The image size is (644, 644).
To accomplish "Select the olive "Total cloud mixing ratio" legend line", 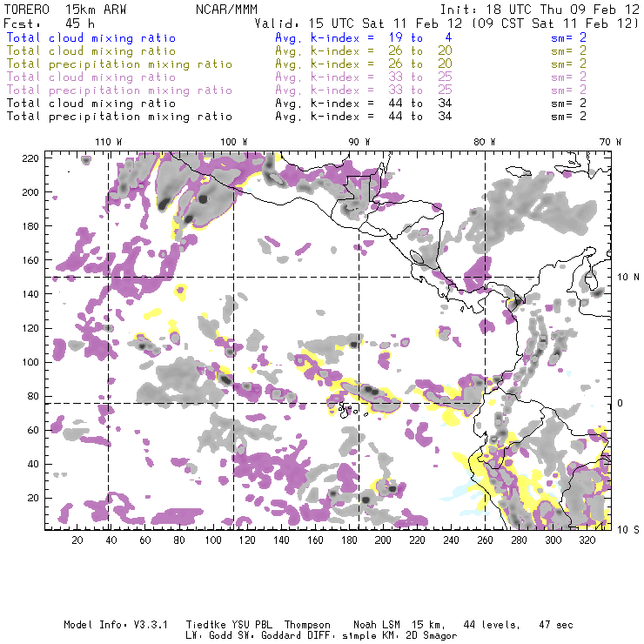I will pos(91,51).
